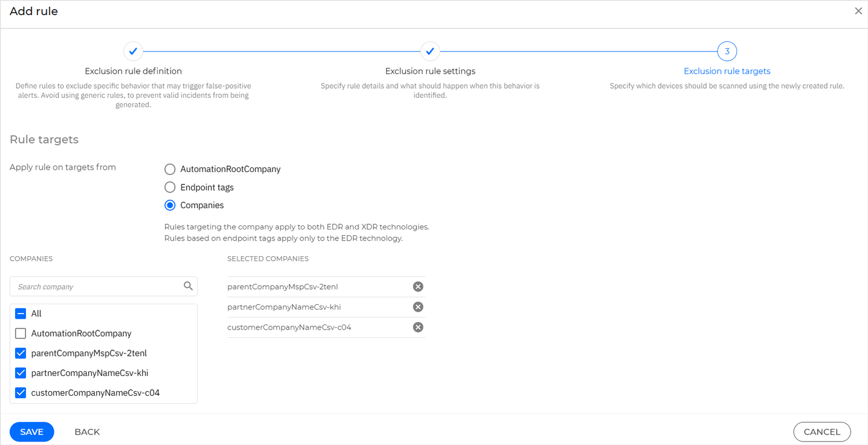This screenshot has width=868, height=445.
Task: Go to Exclusion rule definition step checkmark
Action: click(133, 52)
